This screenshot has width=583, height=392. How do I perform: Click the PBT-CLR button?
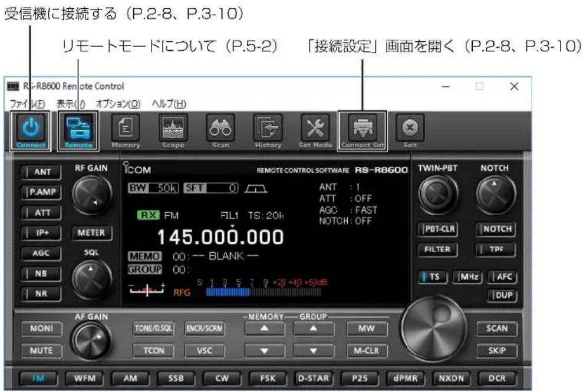(x=437, y=229)
